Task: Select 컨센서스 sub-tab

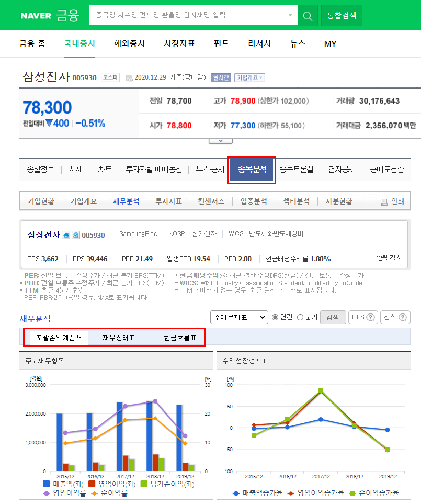Action: pos(211,201)
